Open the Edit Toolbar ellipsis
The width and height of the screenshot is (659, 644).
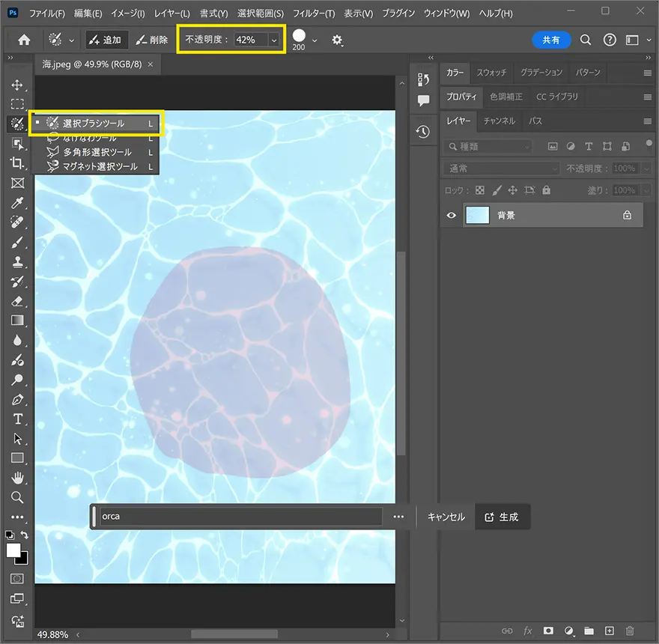[16, 517]
